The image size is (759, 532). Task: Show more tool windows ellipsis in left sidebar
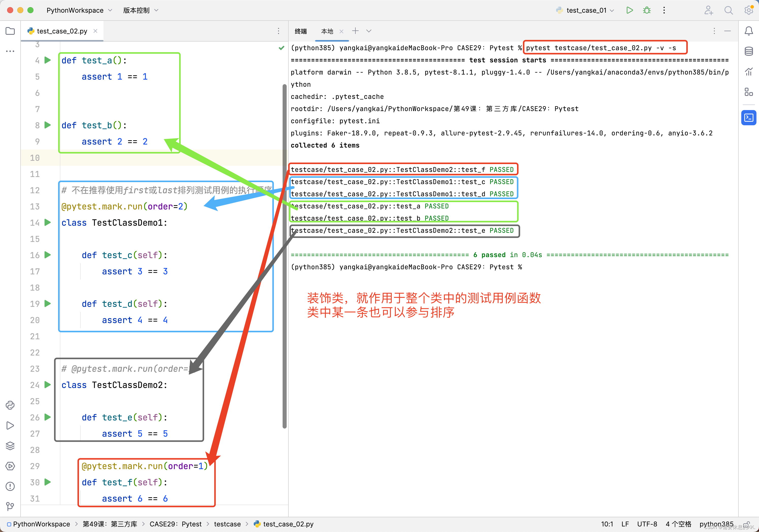(x=10, y=51)
